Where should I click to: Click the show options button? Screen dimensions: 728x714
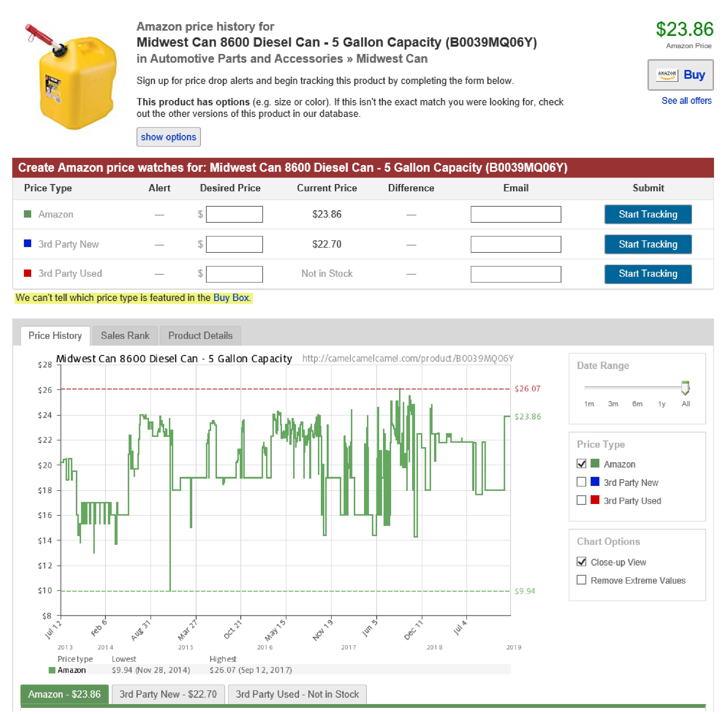tap(168, 137)
